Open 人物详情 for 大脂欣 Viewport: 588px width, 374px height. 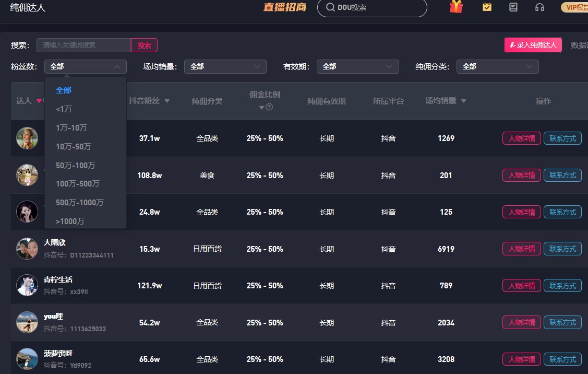521,249
